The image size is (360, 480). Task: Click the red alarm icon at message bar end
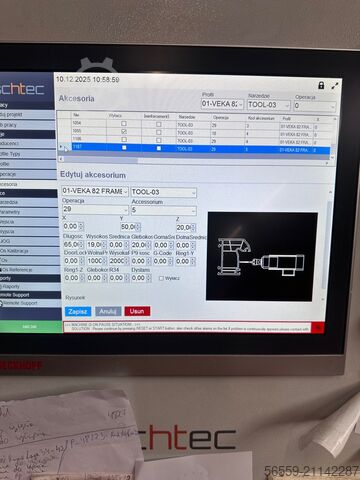tap(318, 327)
